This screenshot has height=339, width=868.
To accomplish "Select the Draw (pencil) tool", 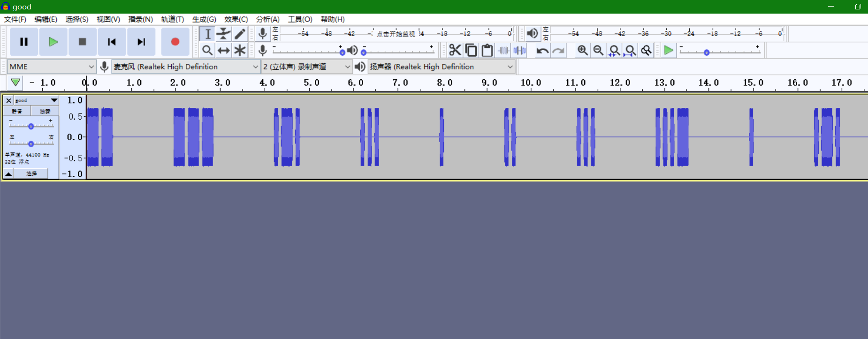I will tap(240, 34).
